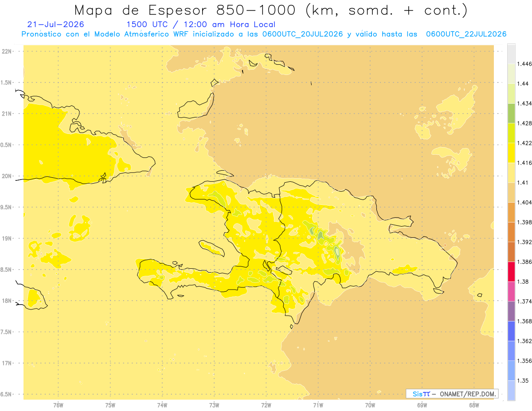This screenshot has width=532, height=411.
Task: Click the "73W" longitude label
Action: 214,405
